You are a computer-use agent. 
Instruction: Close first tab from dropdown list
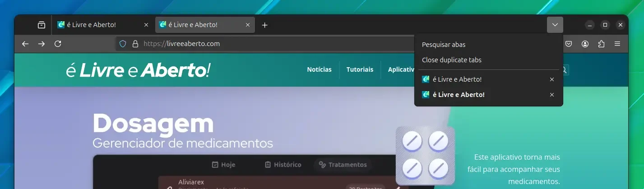click(x=552, y=79)
